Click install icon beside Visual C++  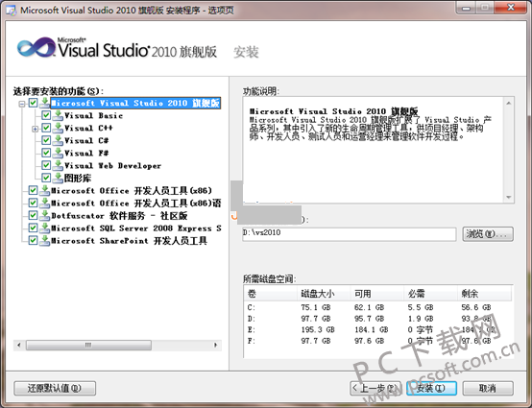[58, 128]
